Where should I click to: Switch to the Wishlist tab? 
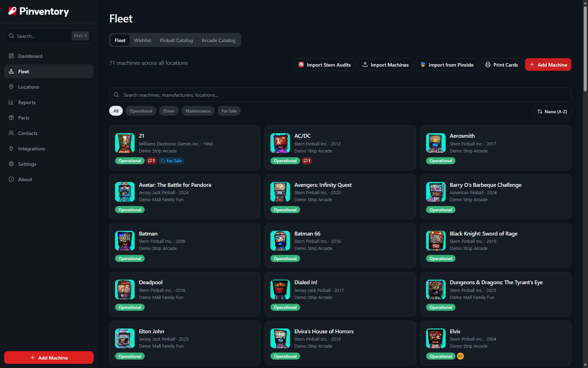click(142, 40)
